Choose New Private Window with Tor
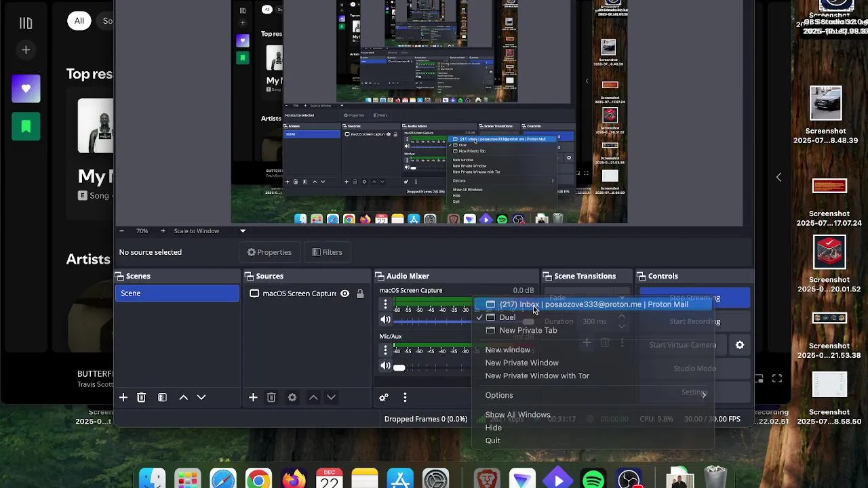868x488 pixels. 537,375
